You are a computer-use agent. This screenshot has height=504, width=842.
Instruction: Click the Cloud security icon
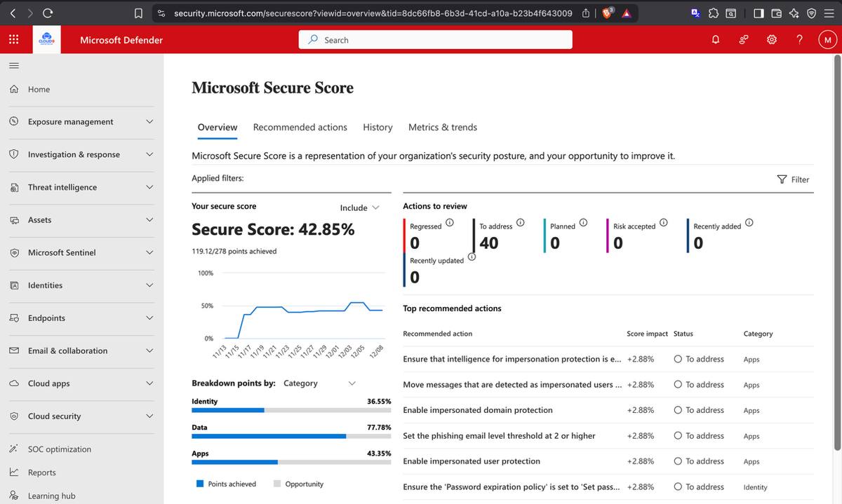14,416
